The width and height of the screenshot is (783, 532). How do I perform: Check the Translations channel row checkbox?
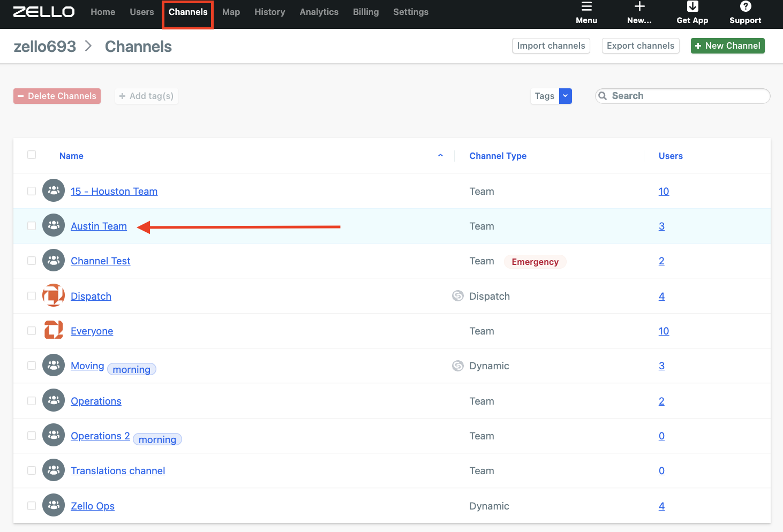pos(32,470)
